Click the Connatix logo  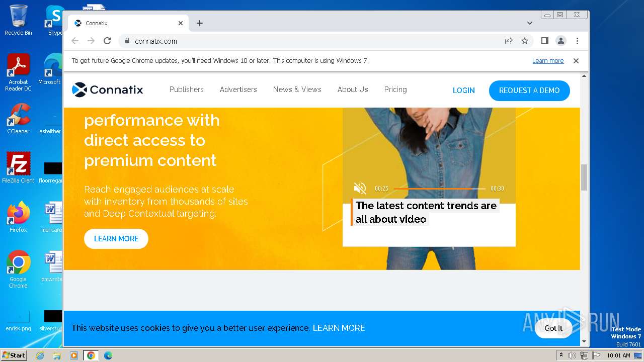(107, 89)
